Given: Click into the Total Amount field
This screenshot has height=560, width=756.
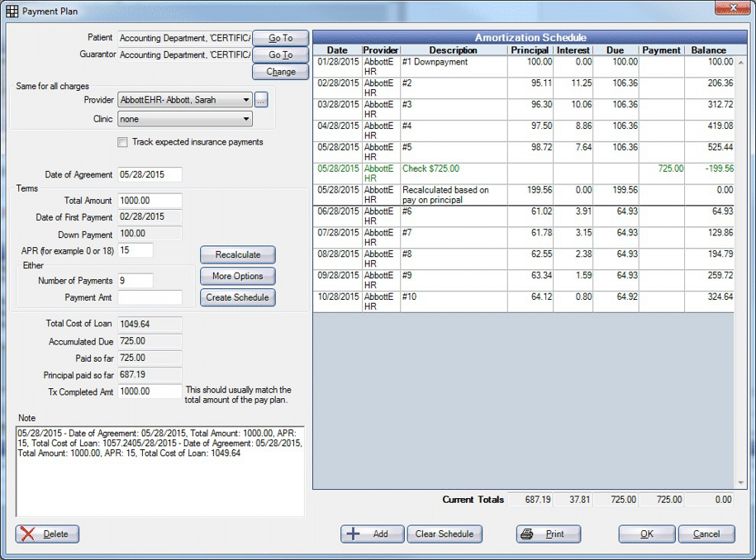Looking at the screenshot, I should (x=150, y=201).
